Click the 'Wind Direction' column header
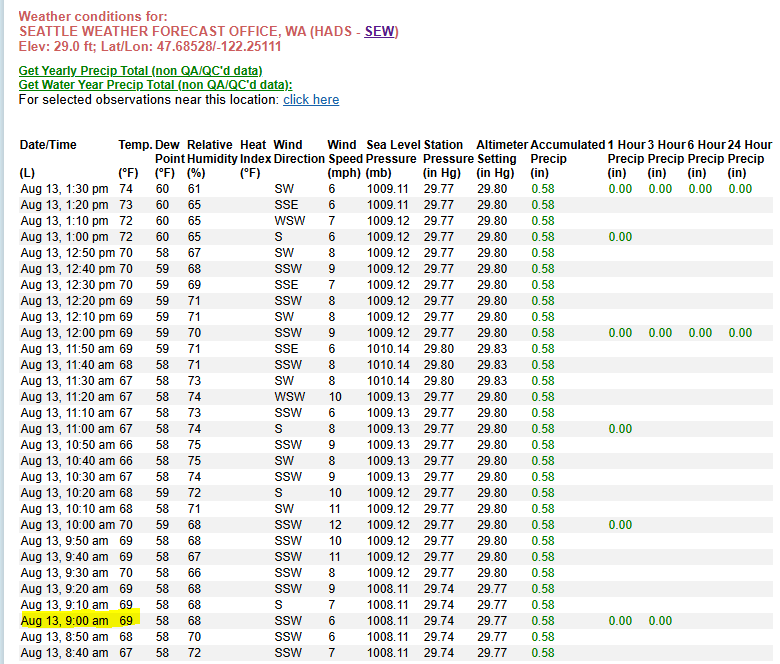 pos(299,152)
